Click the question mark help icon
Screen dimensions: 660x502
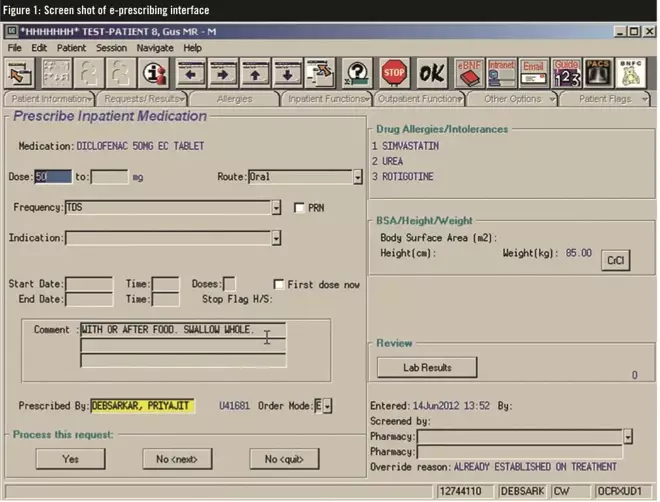point(357,73)
